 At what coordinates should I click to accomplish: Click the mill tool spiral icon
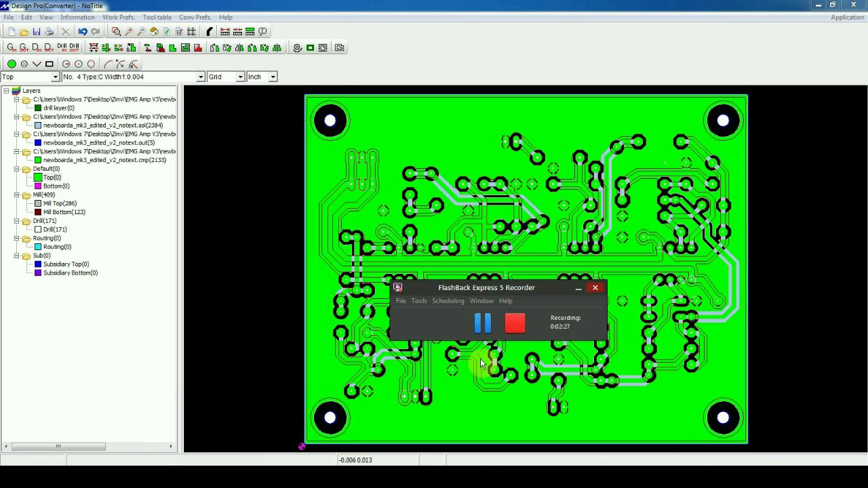pyautogui.click(x=297, y=47)
